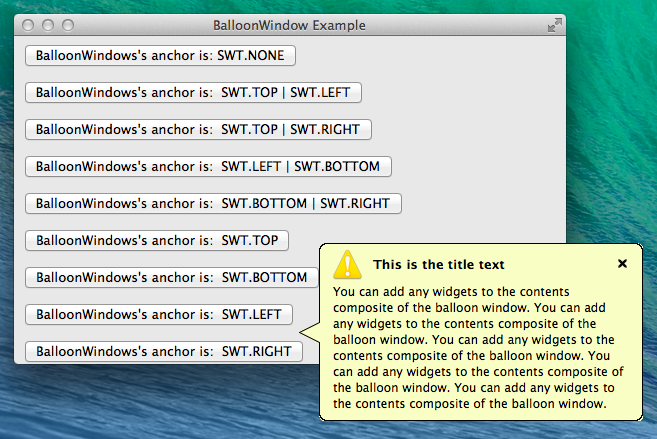The image size is (657, 439).
Task: Minimize the BalloonWindow Example window
Action: coord(48,26)
